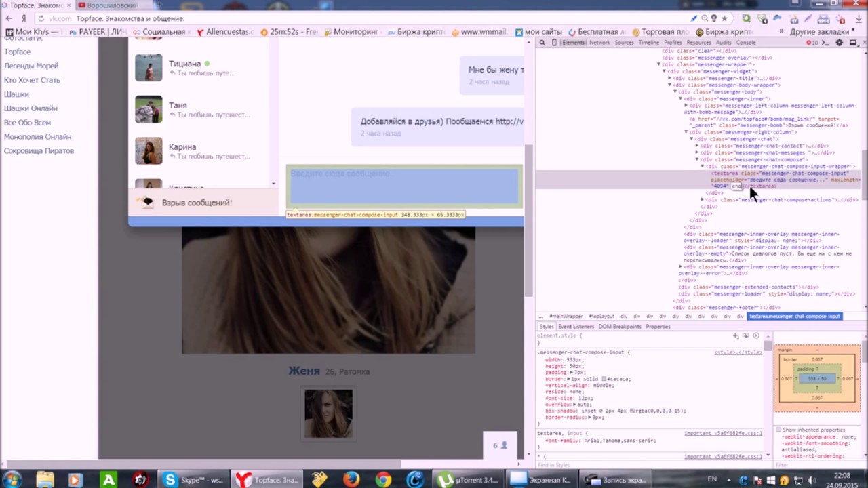Screen dimensions: 868x488
Task: Switch to the Network tab
Action: (599, 43)
